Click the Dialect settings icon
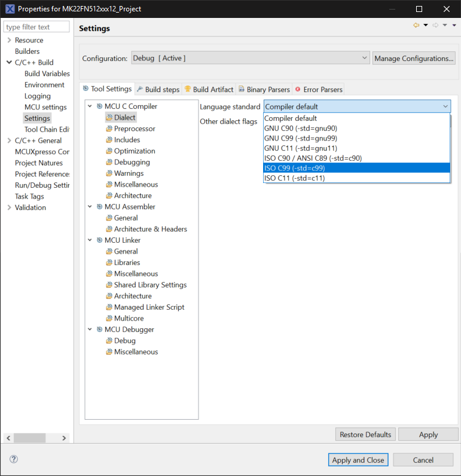Viewport: 461px width, 476px height. click(x=109, y=117)
